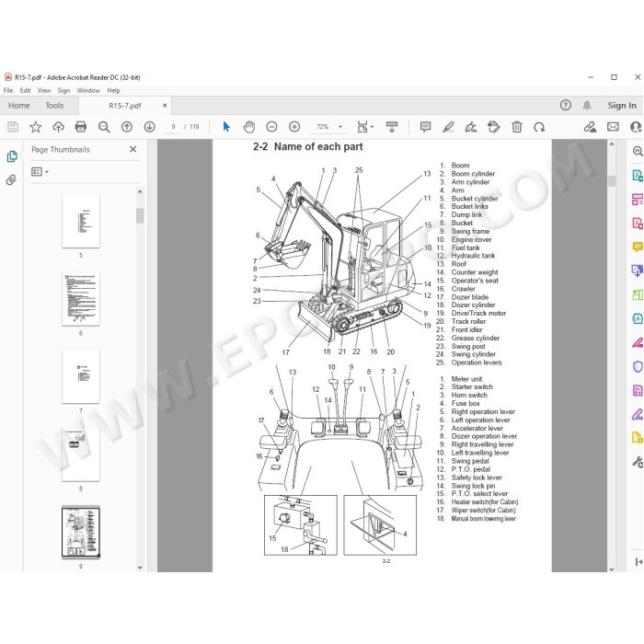The height and width of the screenshot is (644, 644).
Task: Select page 7 thumbnail
Action: (81, 376)
